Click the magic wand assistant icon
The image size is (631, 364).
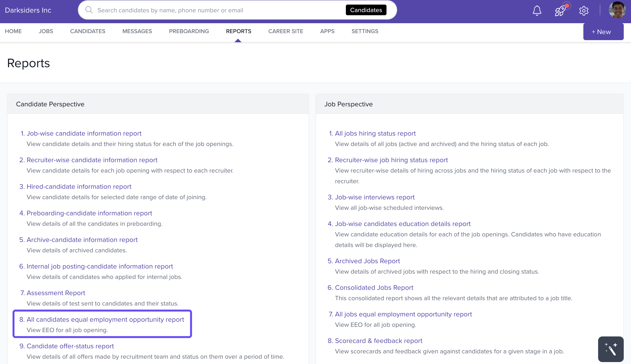click(610, 349)
